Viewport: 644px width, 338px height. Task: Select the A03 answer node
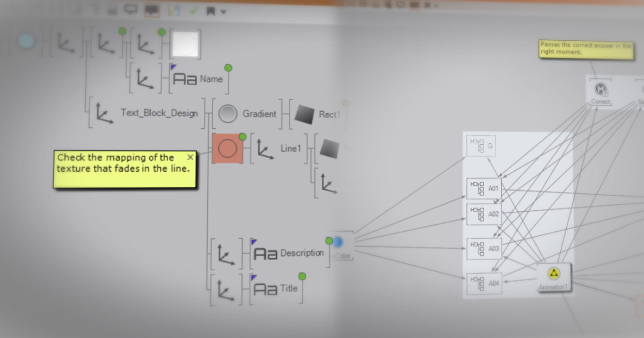(x=484, y=248)
